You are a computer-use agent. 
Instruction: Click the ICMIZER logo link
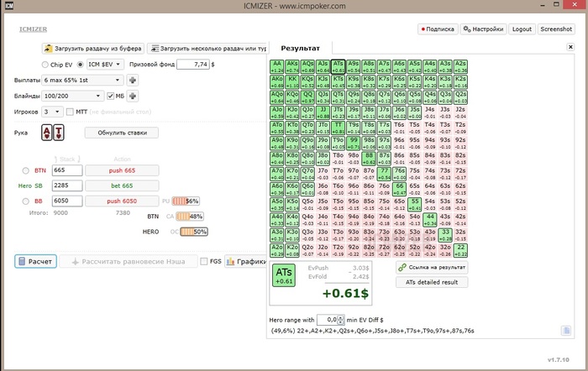pyautogui.click(x=33, y=29)
